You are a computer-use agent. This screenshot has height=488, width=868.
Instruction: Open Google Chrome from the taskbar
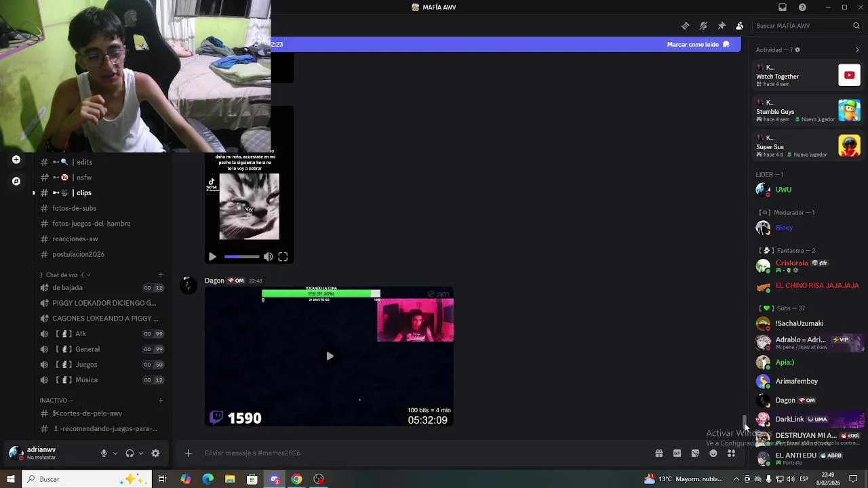(x=296, y=479)
